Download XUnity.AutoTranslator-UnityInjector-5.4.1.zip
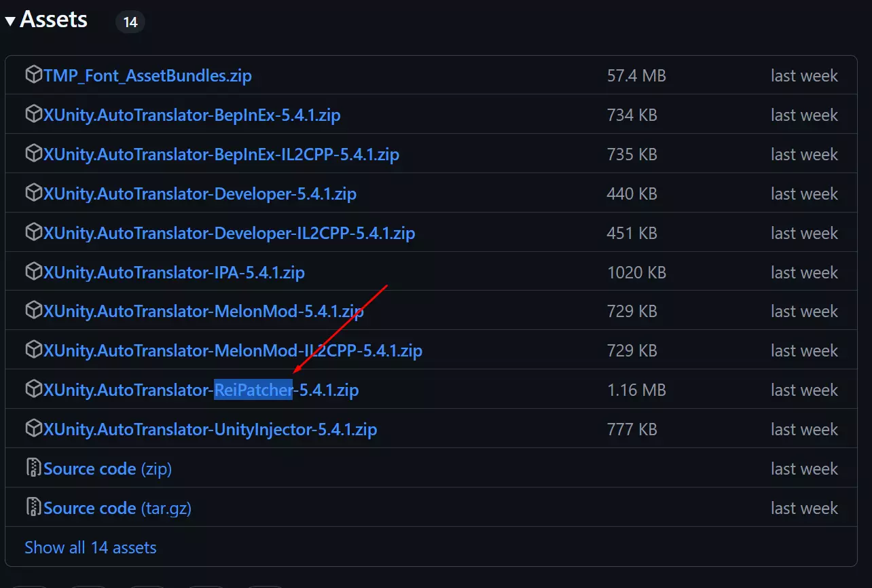The width and height of the screenshot is (872, 588). tap(210, 429)
